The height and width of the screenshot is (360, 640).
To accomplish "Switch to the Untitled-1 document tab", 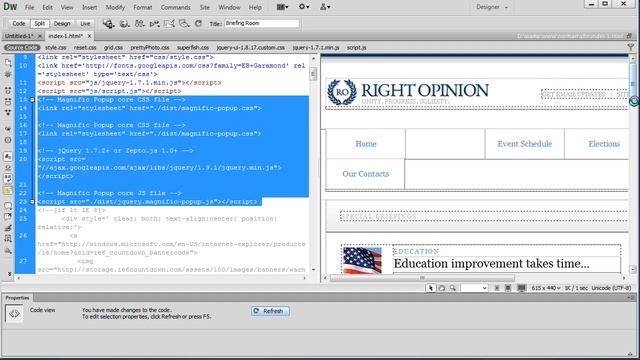I will pyautogui.click(x=19, y=36).
